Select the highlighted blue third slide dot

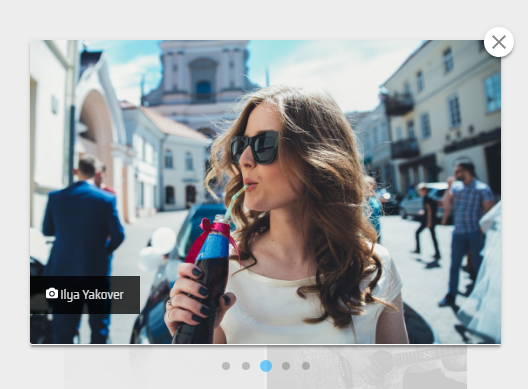(266, 366)
